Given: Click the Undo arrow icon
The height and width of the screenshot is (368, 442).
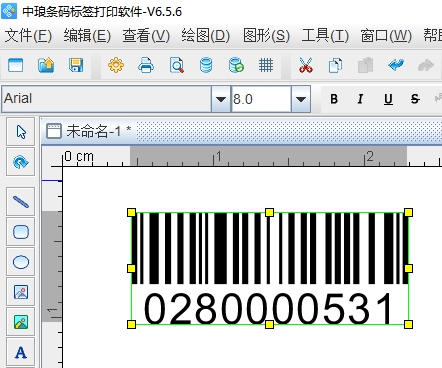Looking at the screenshot, I should tap(396, 65).
